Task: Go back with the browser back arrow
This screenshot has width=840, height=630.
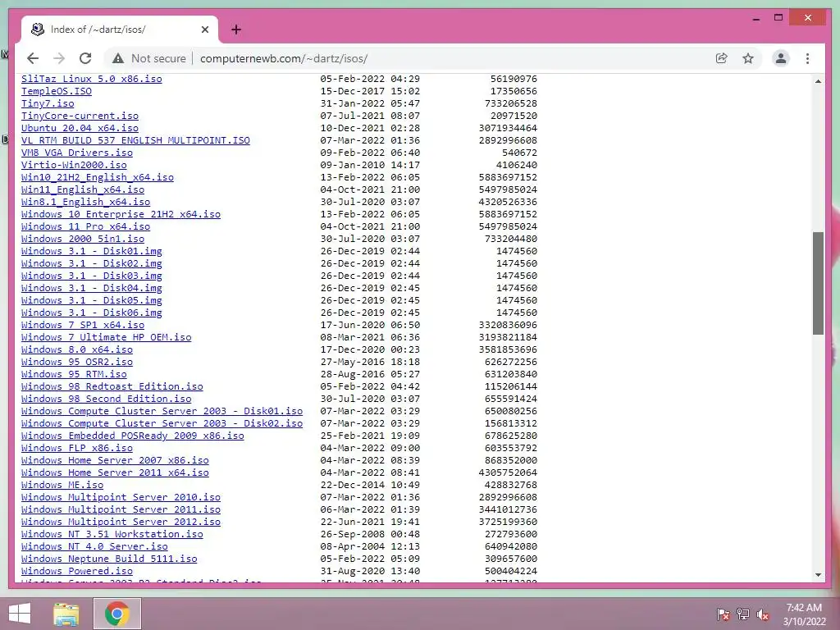Action: pyautogui.click(x=33, y=58)
